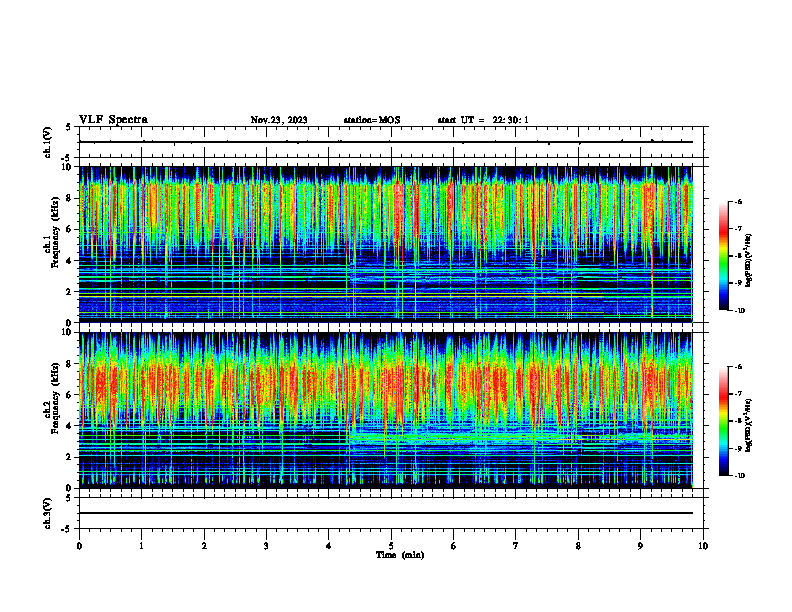Click inside the ch.1 spectrogram panel
This screenshot has width=792, height=612.
(x=386, y=244)
